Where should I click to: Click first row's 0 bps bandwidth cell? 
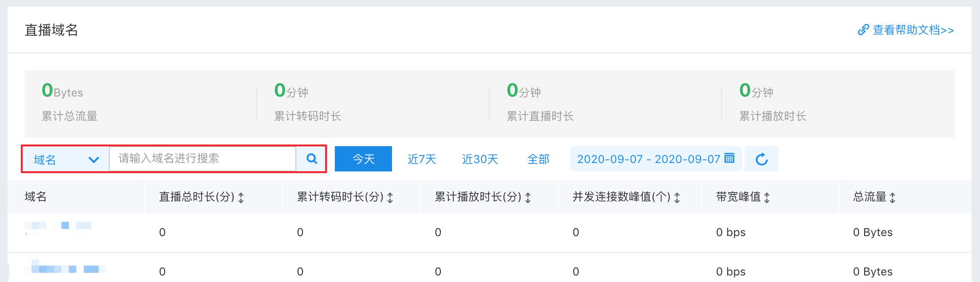click(731, 232)
